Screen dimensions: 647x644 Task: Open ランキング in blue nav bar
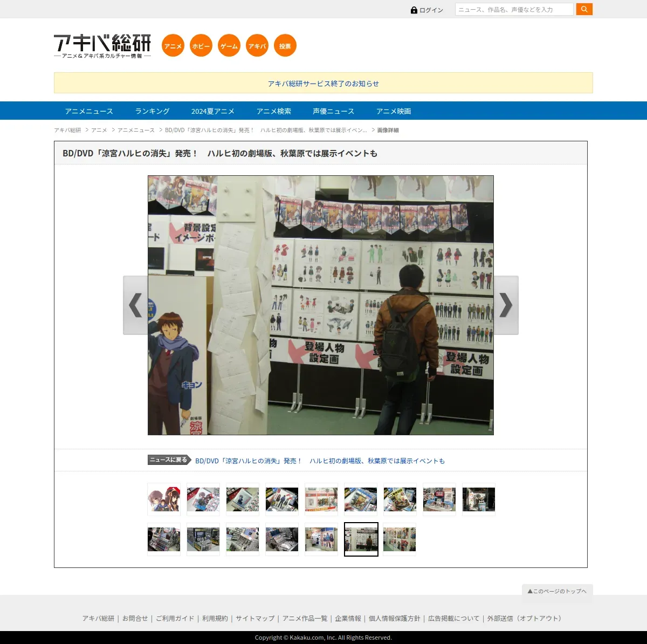pos(152,111)
